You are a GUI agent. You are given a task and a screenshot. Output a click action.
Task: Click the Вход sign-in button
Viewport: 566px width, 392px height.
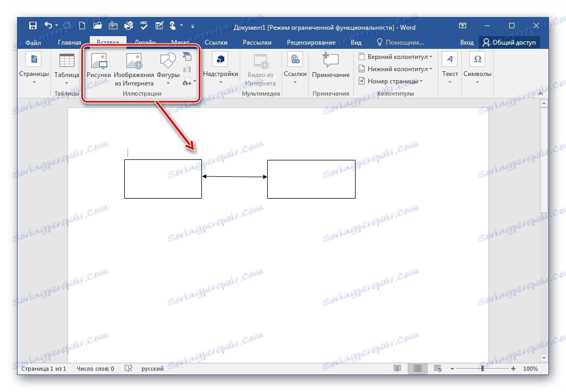coord(466,42)
